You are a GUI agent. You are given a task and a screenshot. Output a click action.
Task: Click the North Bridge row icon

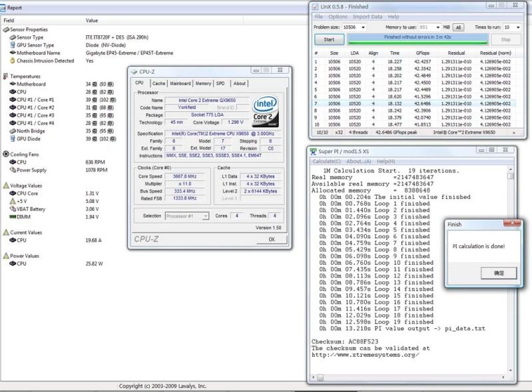(13, 131)
